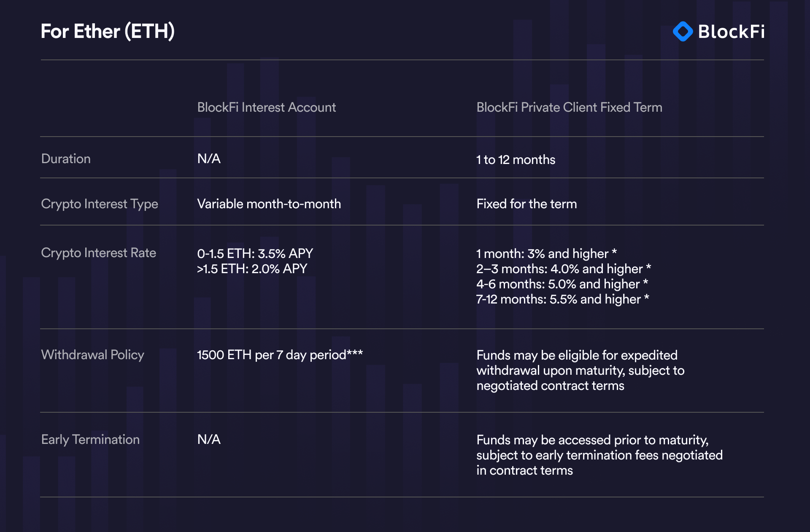Click the expedited withdrawal upon maturity paragraph
Screen dimensions: 810x532
pos(580,371)
